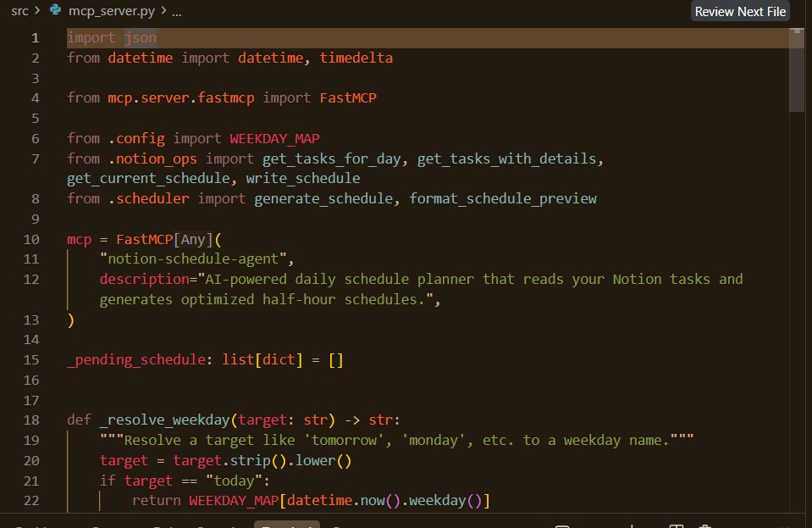Click mcp.server.fastmcp module path
Viewport: 812px width, 528px height.
[180, 98]
